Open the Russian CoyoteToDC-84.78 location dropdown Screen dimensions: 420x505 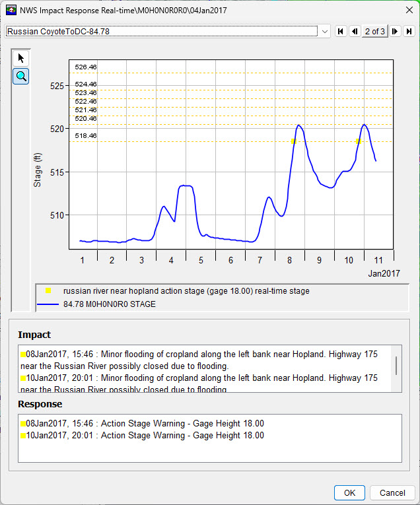324,31
